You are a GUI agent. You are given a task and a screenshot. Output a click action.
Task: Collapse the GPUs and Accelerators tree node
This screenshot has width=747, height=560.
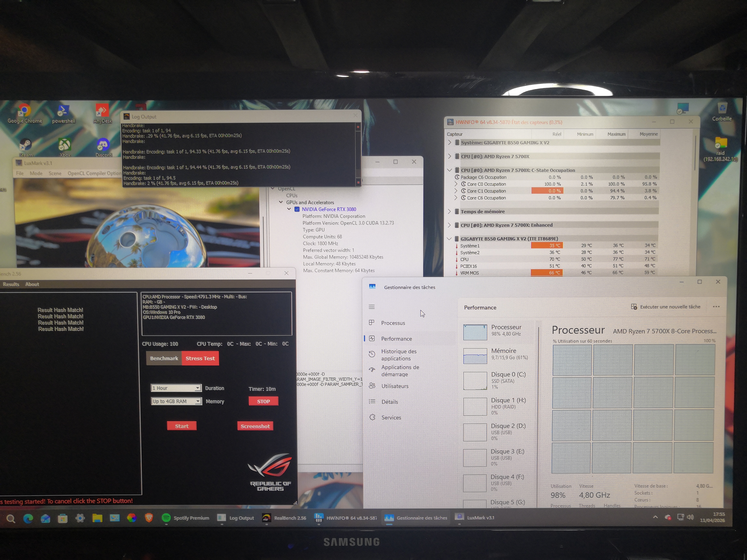coord(281,202)
